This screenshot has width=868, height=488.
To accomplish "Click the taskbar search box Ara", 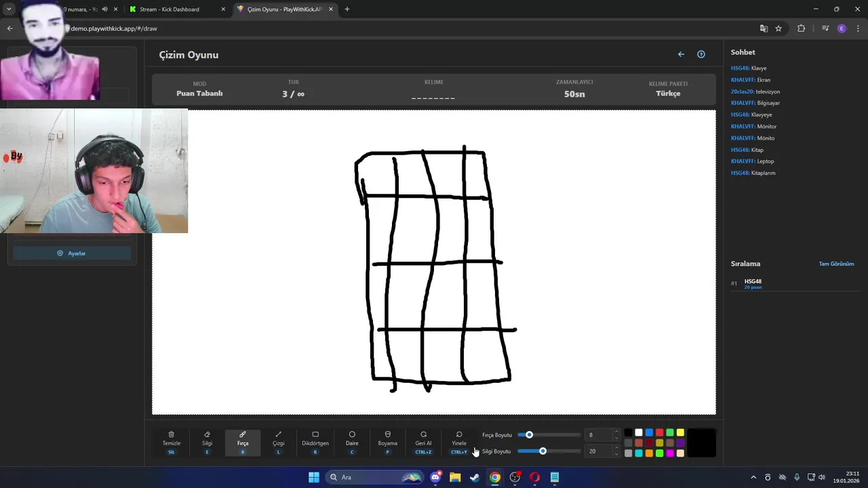I will (x=374, y=477).
